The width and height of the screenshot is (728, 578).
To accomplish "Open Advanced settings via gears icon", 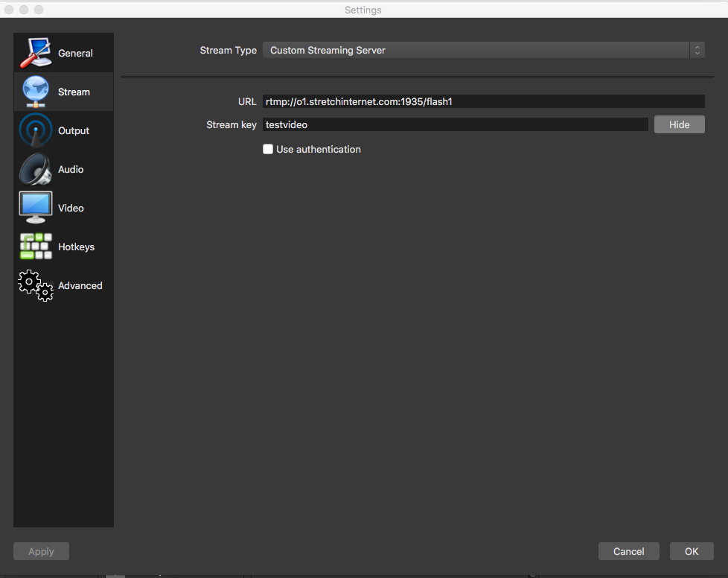I will click(35, 285).
